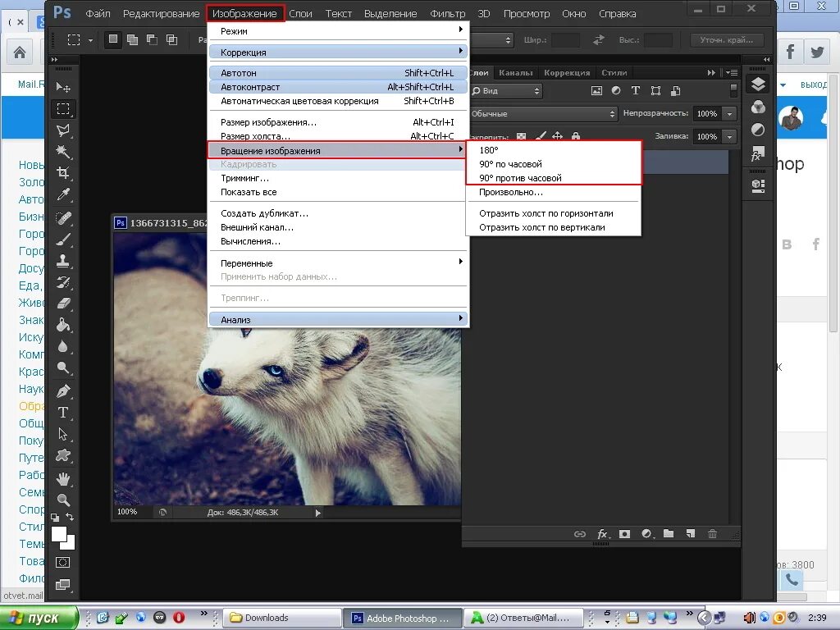Swap foreground and background colors

pos(70,517)
